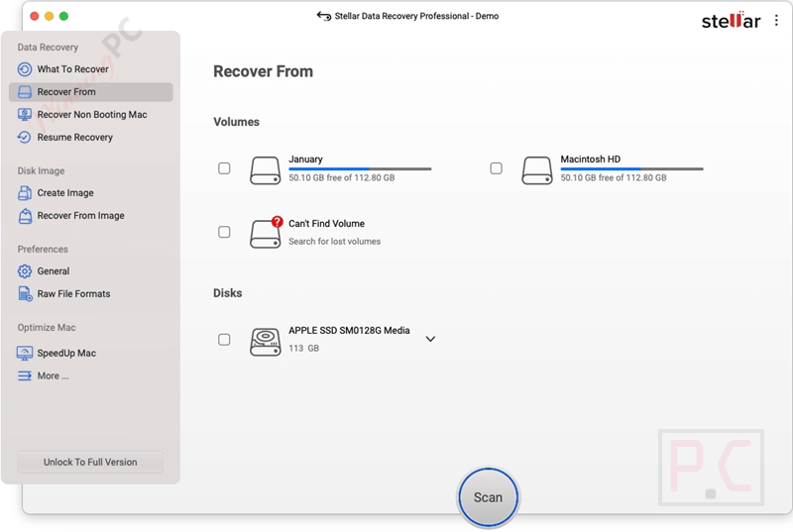Click January's 50.10 GB free text
Image resolution: width=793 pixels, height=532 pixels.
(x=341, y=178)
